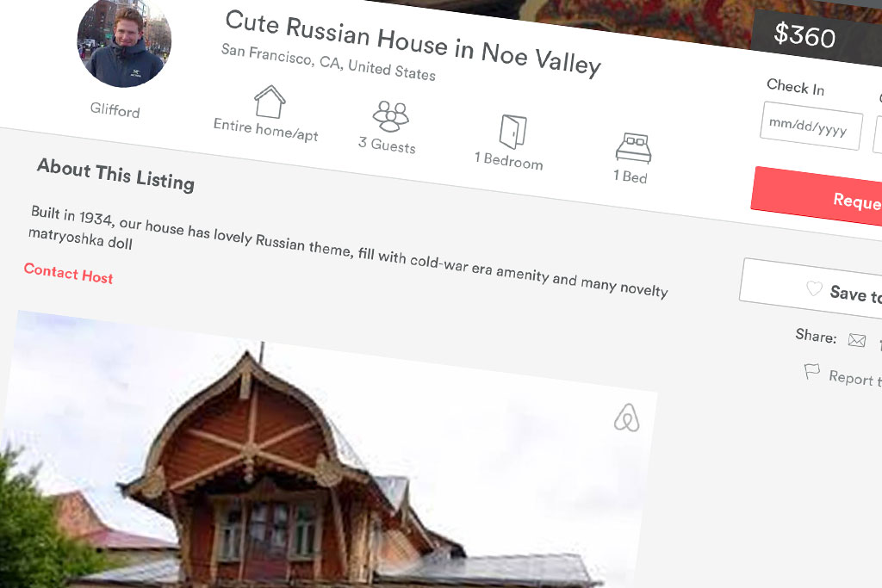
Task: Open the Contact Host link
Action: pyautogui.click(x=68, y=274)
